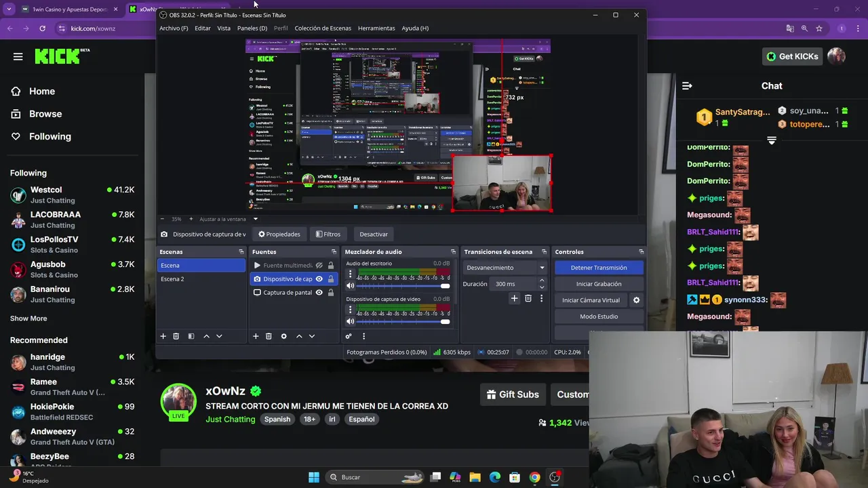Open preview scaling dropdown Ajustar a la ventana
Screen dimensions: 868x488
coord(229,219)
